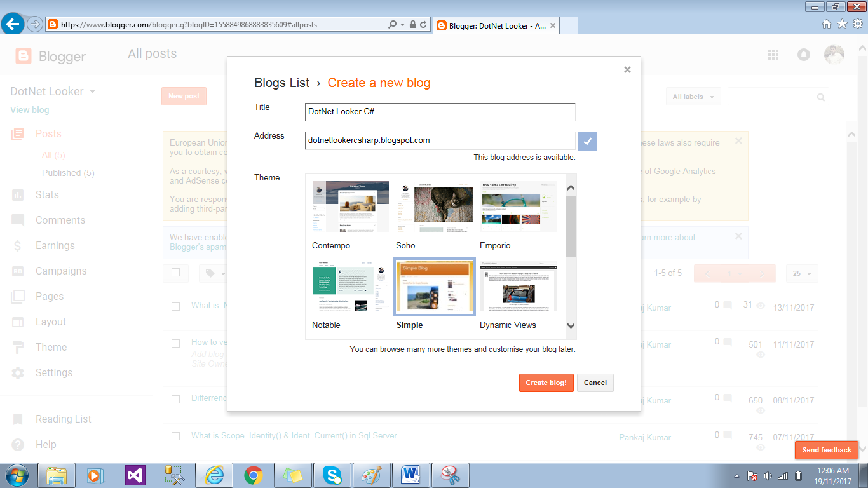Click the Theme paint roller icon
868x488 pixels.
(x=18, y=348)
